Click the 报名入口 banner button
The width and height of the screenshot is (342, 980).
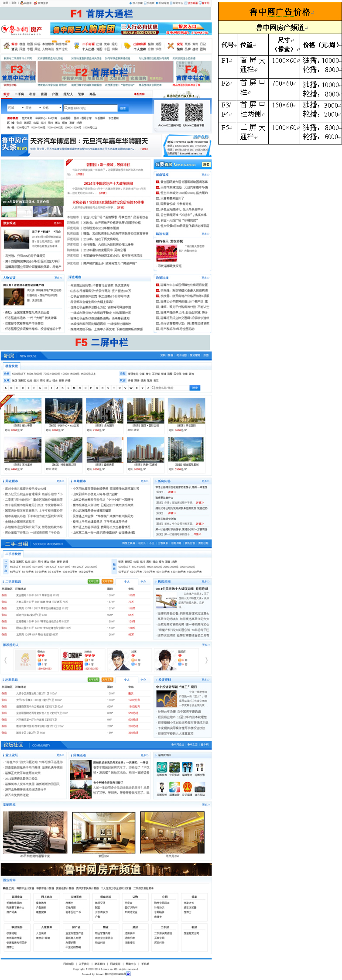point(187,27)
